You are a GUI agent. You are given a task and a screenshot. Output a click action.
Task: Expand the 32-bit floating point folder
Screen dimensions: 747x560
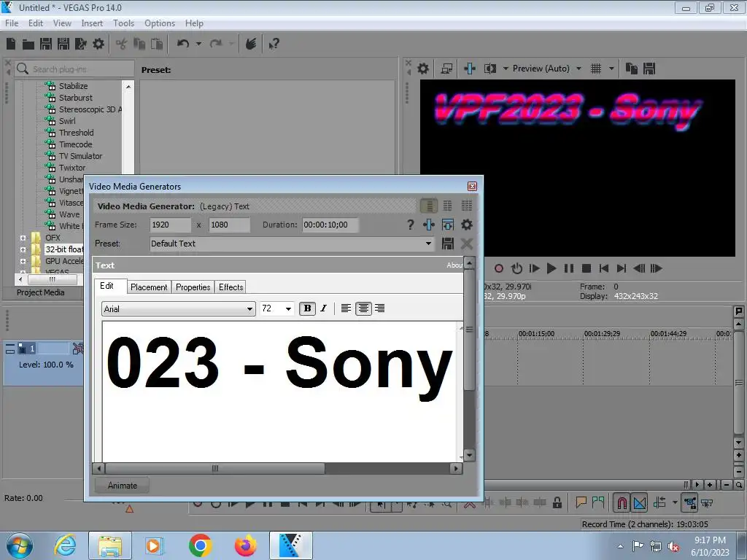tap(23, 249)
